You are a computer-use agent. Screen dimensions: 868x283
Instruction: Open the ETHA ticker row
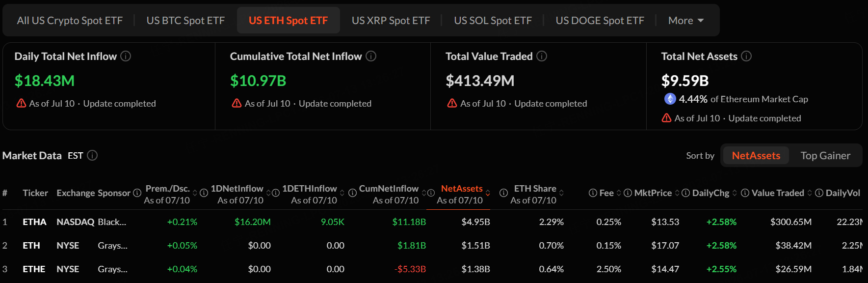click(432, 222)
